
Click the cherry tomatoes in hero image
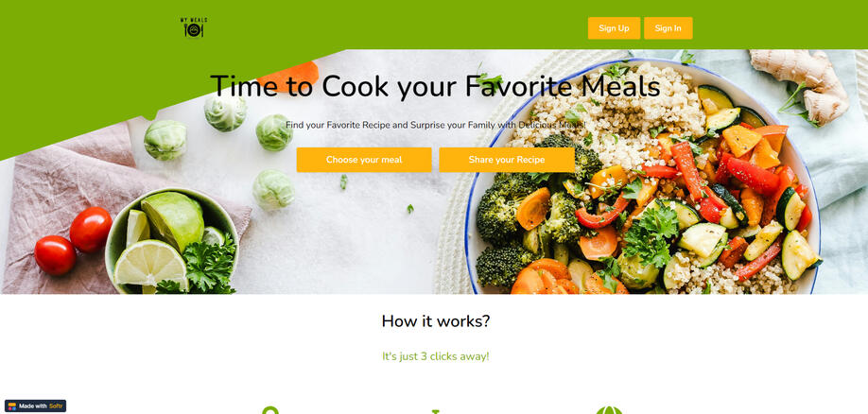pos(73,240)
